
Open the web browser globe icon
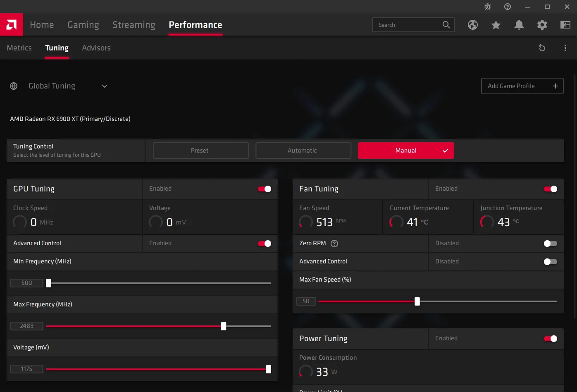pos(473,25)
